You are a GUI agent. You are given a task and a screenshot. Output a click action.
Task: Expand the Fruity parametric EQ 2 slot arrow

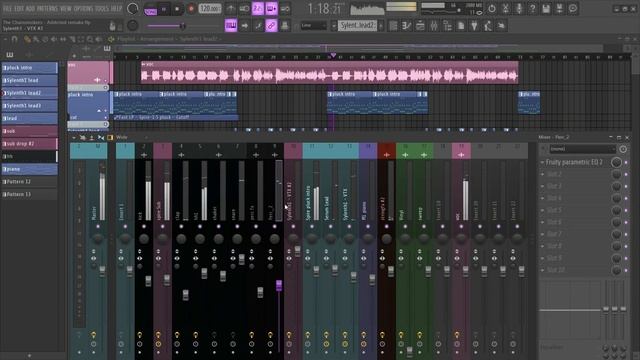542,162
